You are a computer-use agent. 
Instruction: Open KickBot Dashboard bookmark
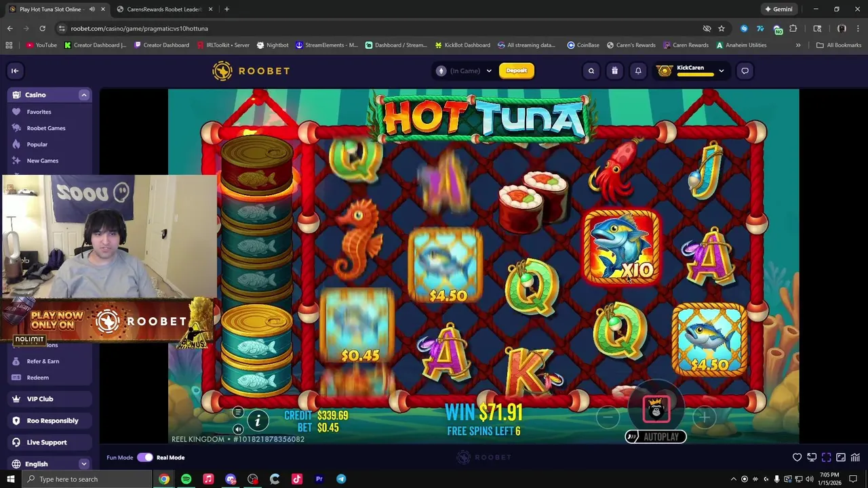[x=462, y=45]
